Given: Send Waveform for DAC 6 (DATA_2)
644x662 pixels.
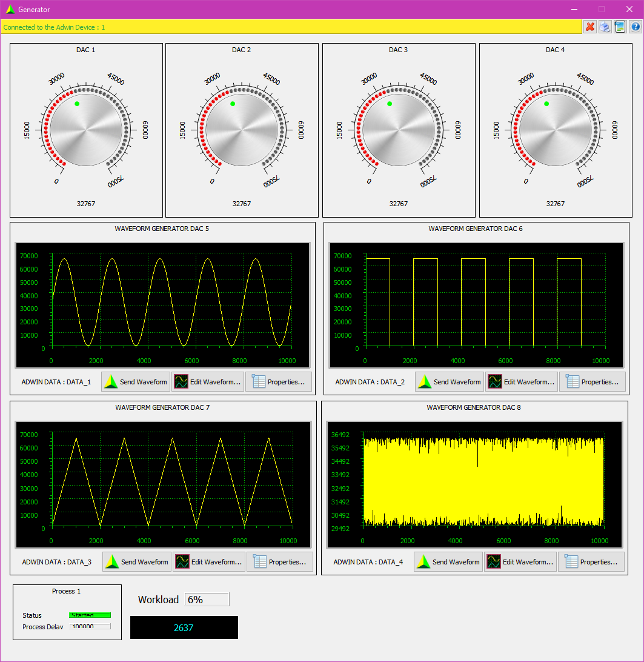Looking at the screenshot, I should click(x=450, y=382).
